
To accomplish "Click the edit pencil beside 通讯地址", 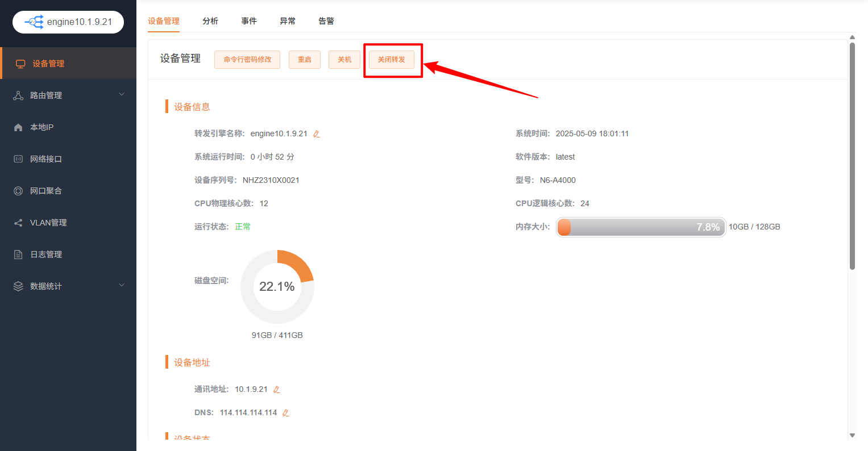I will 276,389.
